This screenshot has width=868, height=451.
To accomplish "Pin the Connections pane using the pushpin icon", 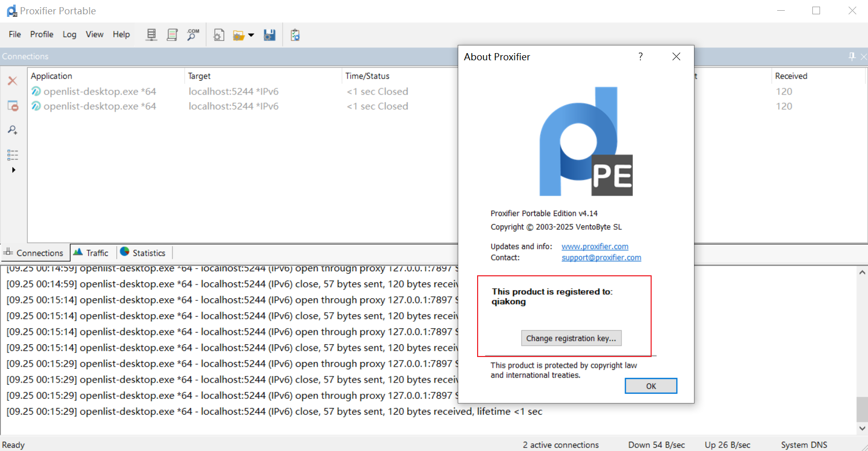I will (852, 56).
